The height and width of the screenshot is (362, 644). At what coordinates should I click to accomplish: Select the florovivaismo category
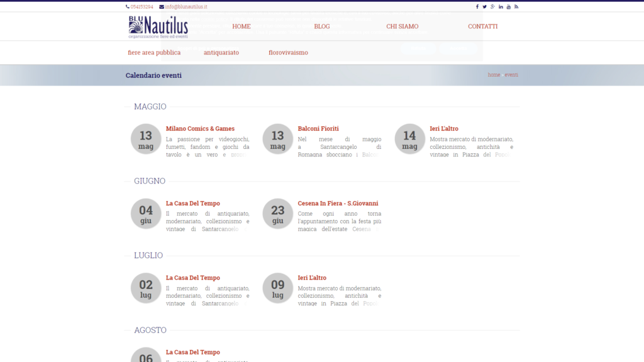point(288,53)
